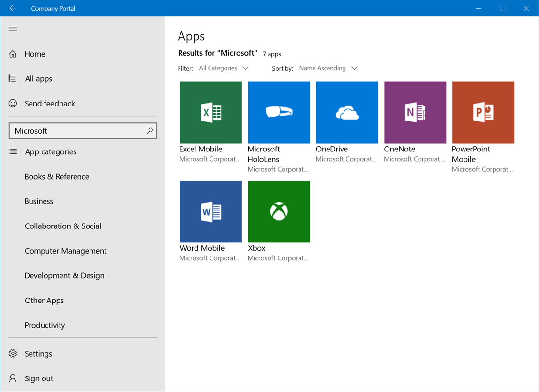Select the Books & Reference category
The width and height of the screenshot is (539, 392).
point(57,177)
